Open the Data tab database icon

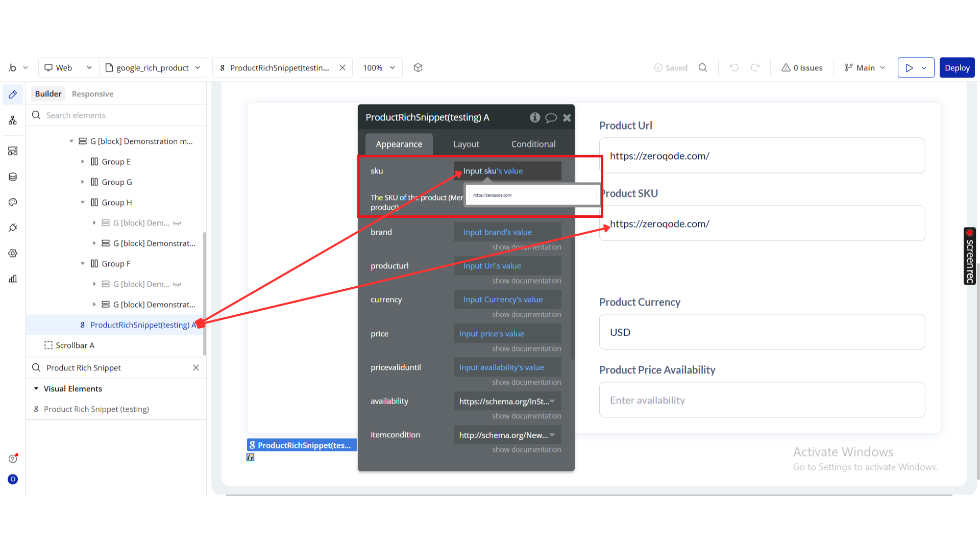[x=13, y=177]
